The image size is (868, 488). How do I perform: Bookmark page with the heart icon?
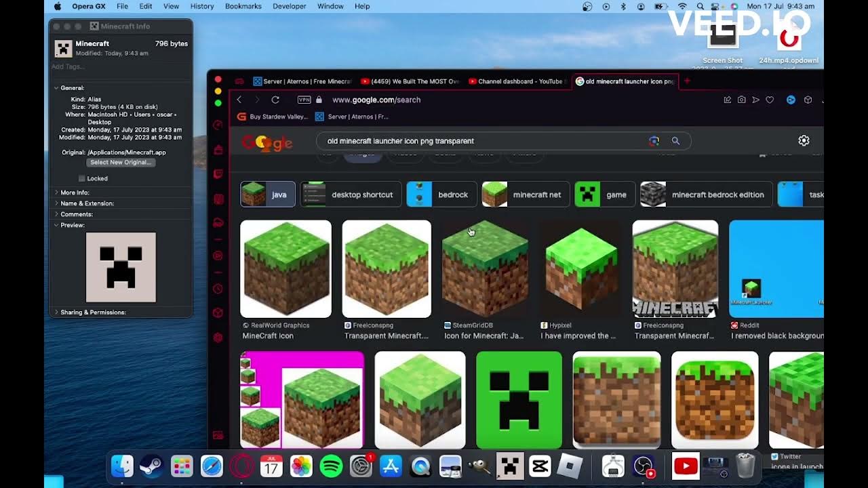click(x=770, y=100)
